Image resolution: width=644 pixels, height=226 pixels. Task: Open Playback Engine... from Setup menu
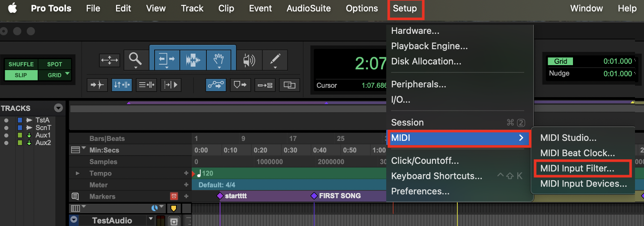(x=429, y=46)
